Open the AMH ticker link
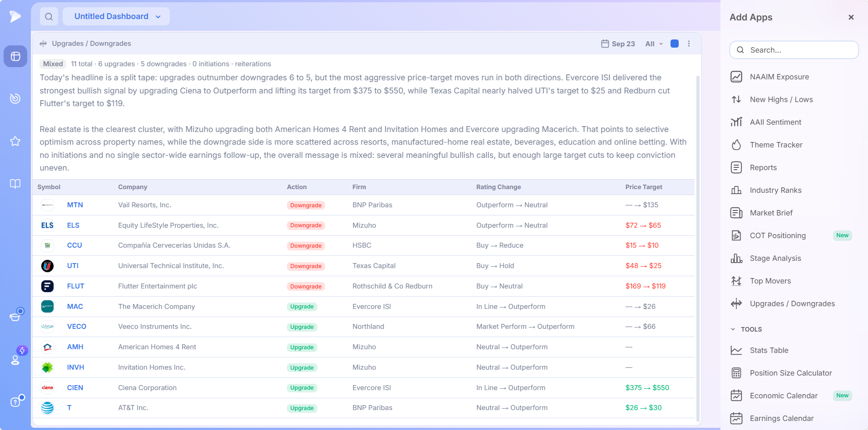This screenshot has height=430, width=868. (x=75, y=347)
